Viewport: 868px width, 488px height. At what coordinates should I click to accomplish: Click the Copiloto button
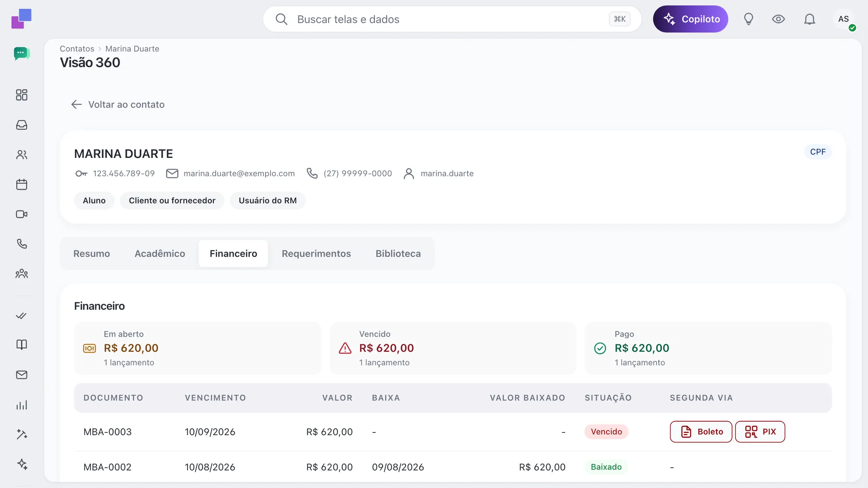tap(690, 19)
